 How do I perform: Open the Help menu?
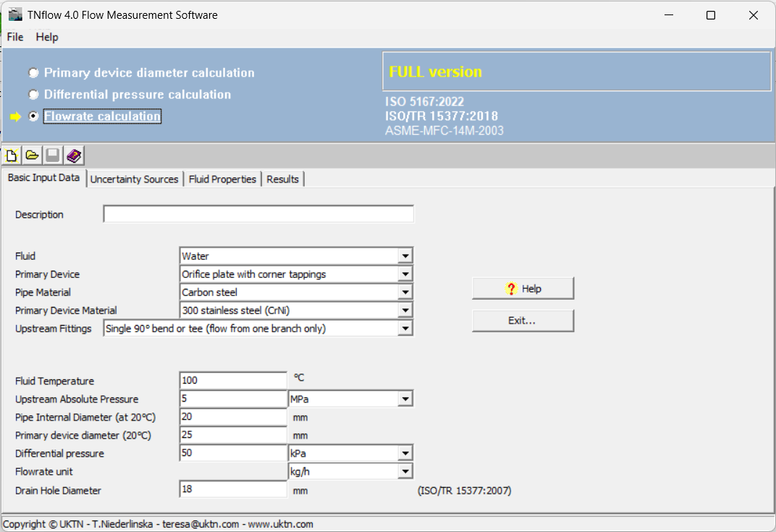47,37
